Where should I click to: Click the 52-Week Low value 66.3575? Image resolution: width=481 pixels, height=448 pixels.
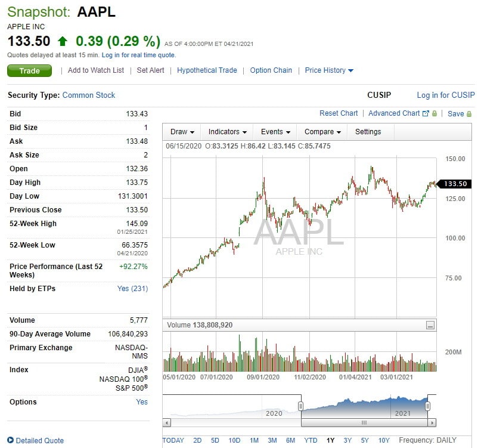135,245
